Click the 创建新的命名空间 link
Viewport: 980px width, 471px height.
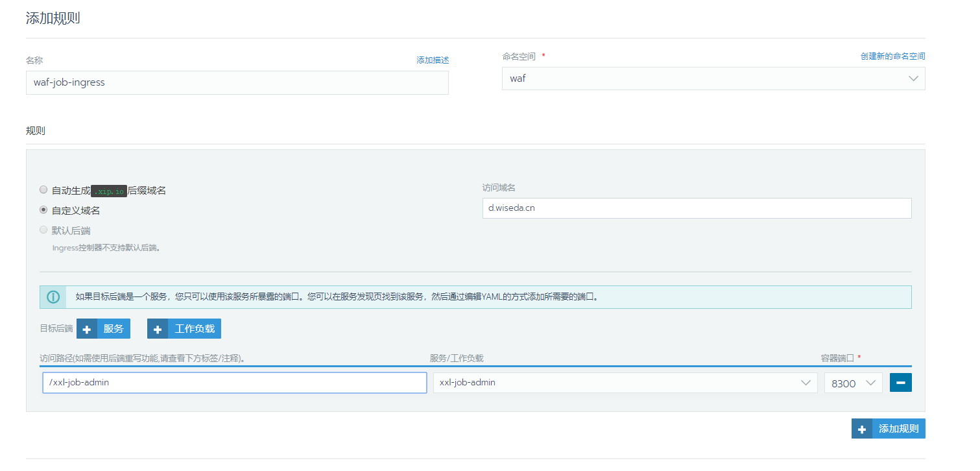(892, 56)
